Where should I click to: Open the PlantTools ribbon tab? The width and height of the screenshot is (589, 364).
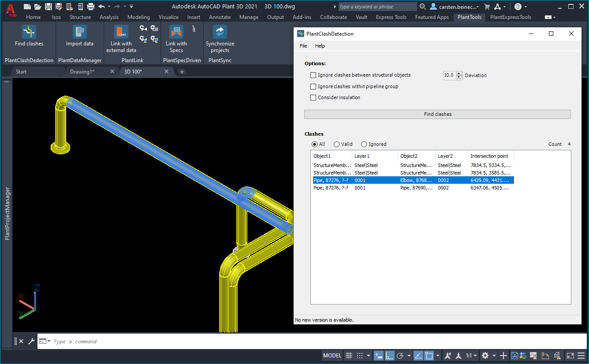tap(470, 17)
